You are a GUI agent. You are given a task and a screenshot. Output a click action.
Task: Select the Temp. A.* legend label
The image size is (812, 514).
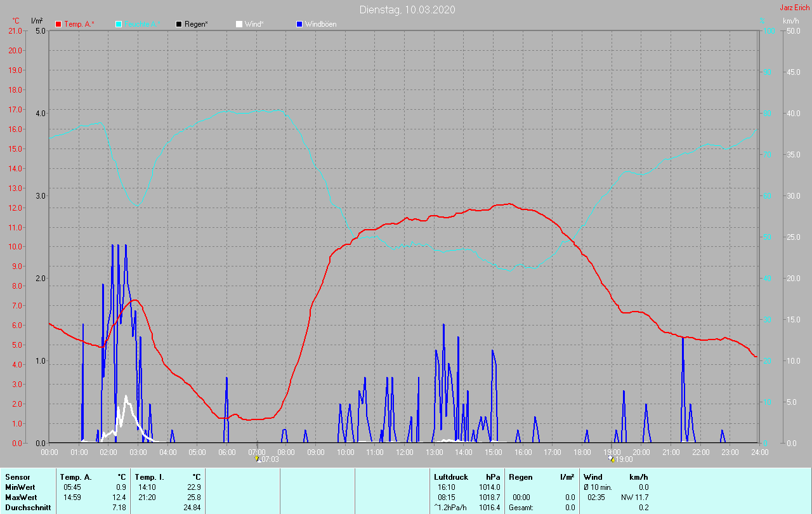[x=79, y=24]
